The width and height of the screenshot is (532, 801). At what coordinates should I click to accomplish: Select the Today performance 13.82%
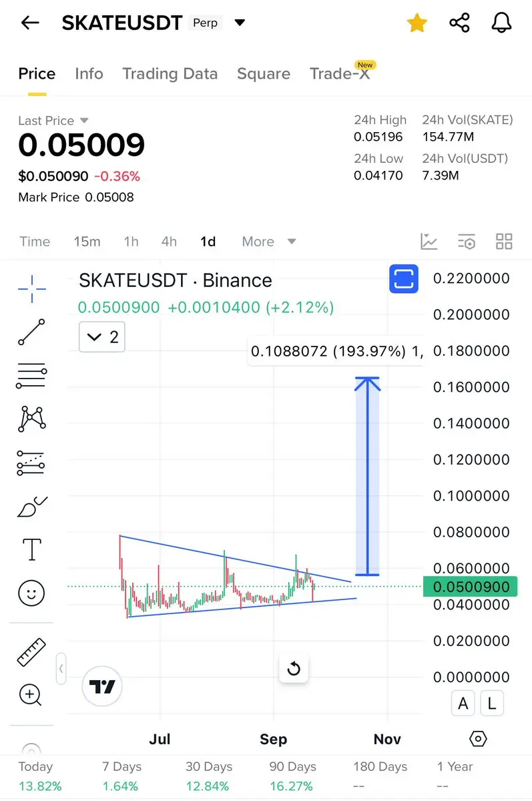pyautogui.click(x=40, y=776)
